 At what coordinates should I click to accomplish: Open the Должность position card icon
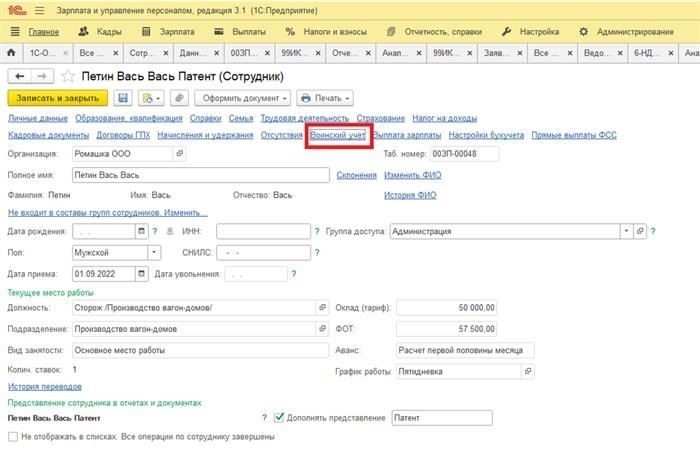pyautogui.click(x=322, y=307)
